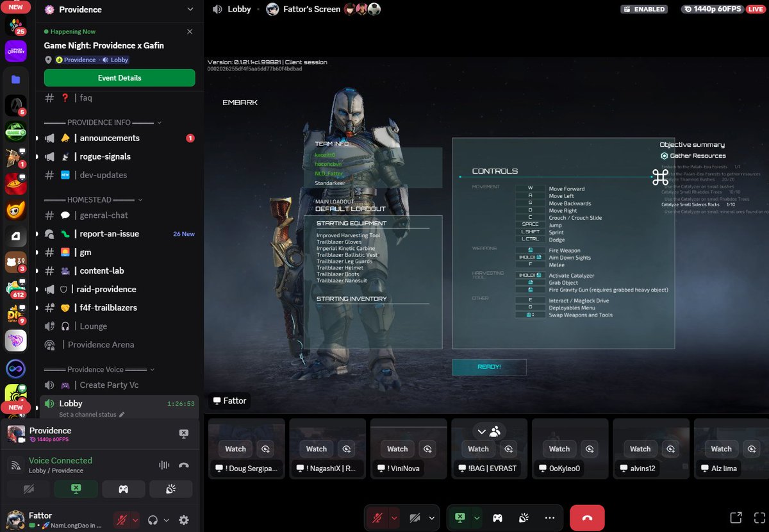This screenshot has width=769, height=532.
Task: Open soundboard in bottom call bar
Action: pyautogui.click(x=524, y=518)
